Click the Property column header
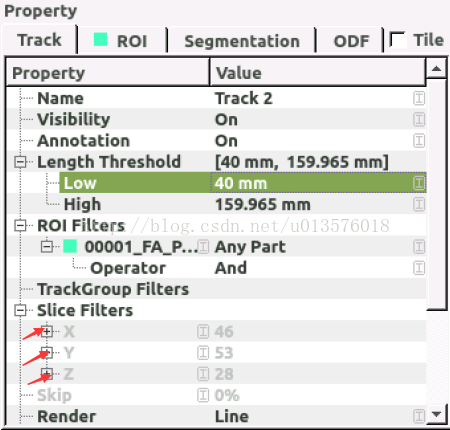Image resolution: width=450 pixels, height=430 pixels. [x=108, y=72]
